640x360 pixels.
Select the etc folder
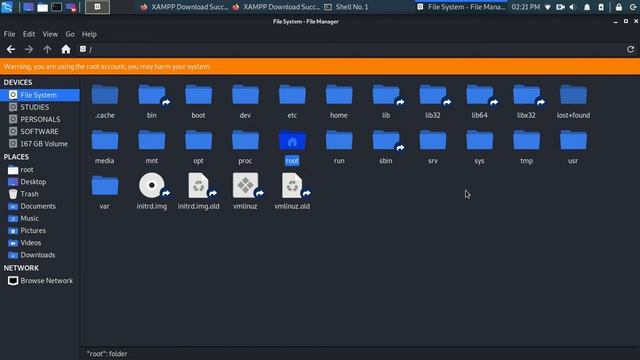[292, 95]
